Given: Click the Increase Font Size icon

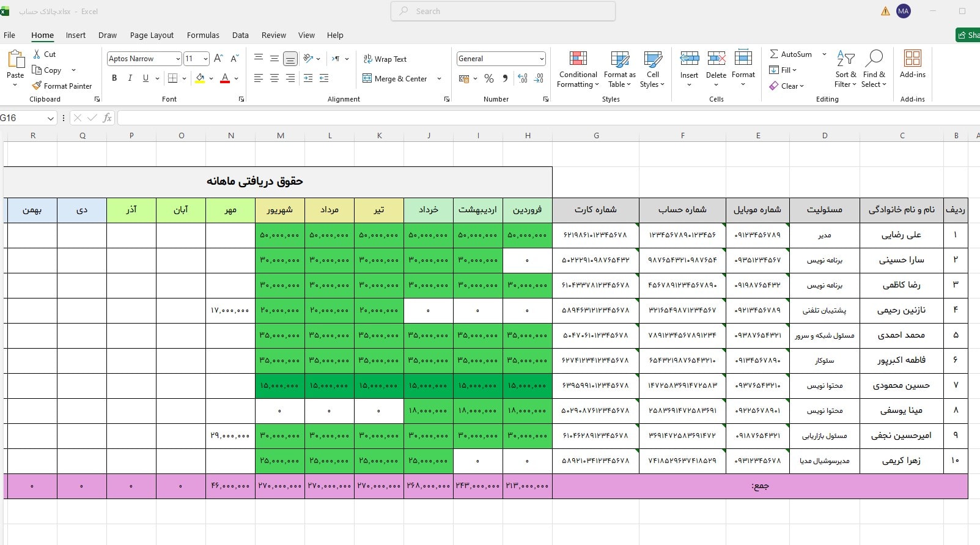Looking at the screenshot, I should [x=218, y=59].
